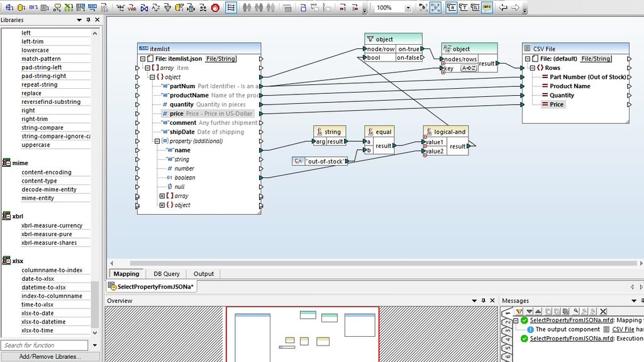
Task: Click the Insert JSON component toolbar icon
Action: click(x=92, y=8)
